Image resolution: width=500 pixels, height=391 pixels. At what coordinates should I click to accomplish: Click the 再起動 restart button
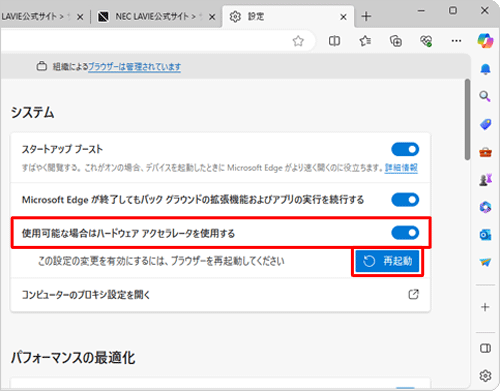click(x=387, y=261)
